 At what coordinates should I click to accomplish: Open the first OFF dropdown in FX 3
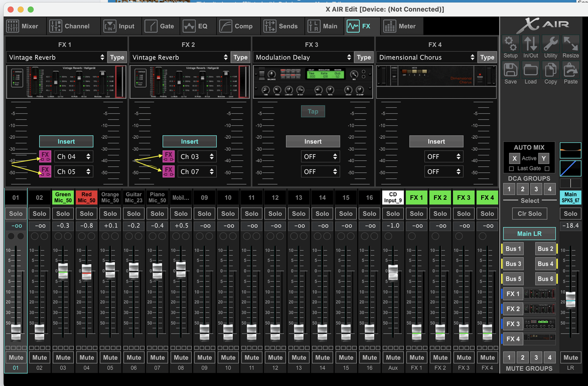point(321,156)
